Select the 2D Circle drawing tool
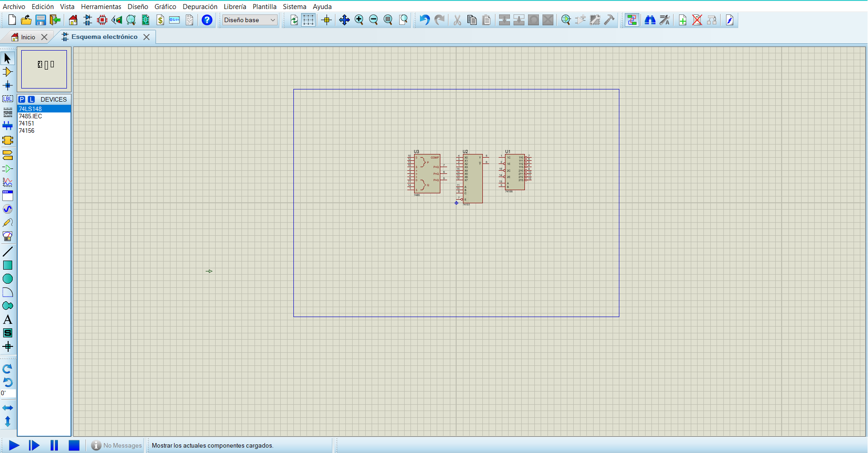 [8, 279]
